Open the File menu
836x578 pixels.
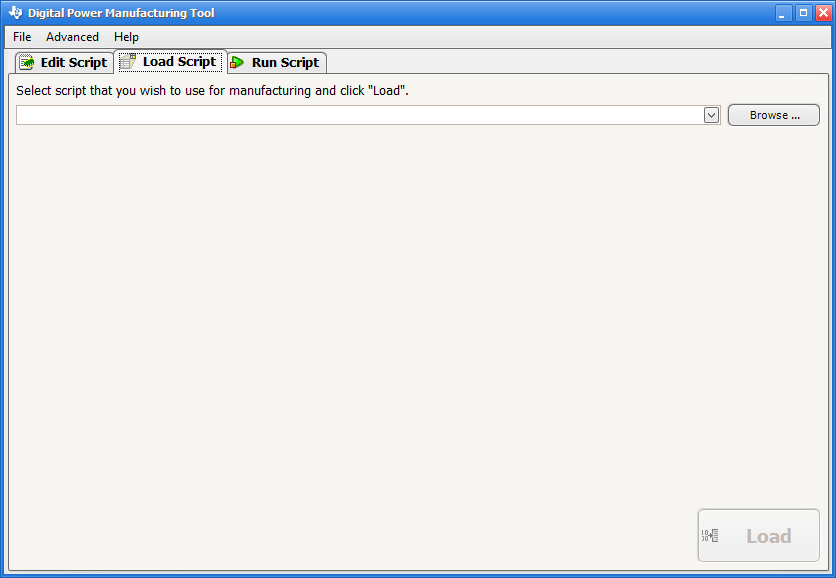pyautogui.click(x=22, y=37)
